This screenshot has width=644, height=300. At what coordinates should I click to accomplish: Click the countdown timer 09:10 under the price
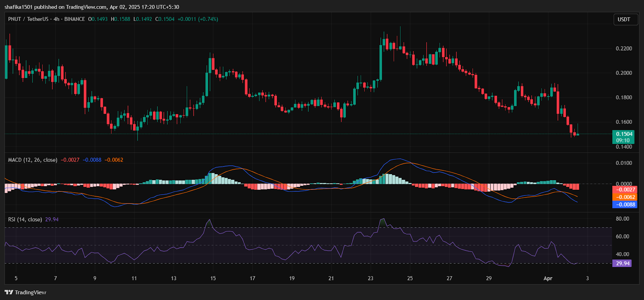coord(623,140)
